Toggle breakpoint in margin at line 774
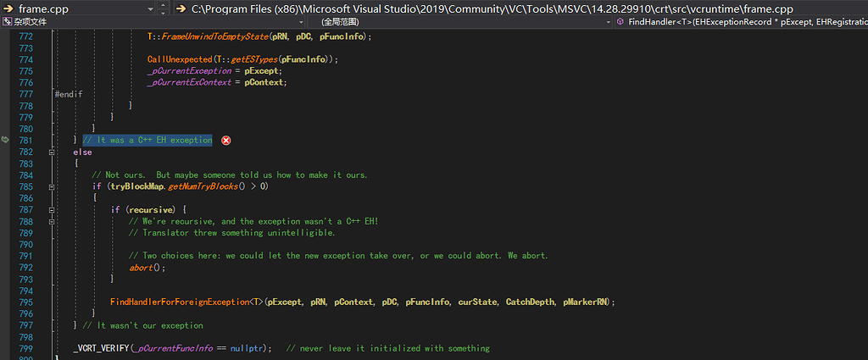Screen dimensions: 868x360 [7, 59]
